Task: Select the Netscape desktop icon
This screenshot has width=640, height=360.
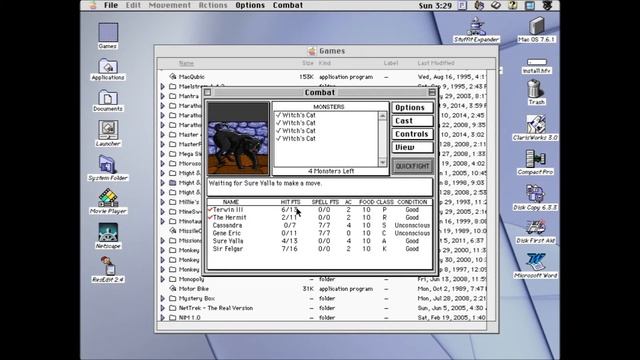Action: tap(108, 233)
